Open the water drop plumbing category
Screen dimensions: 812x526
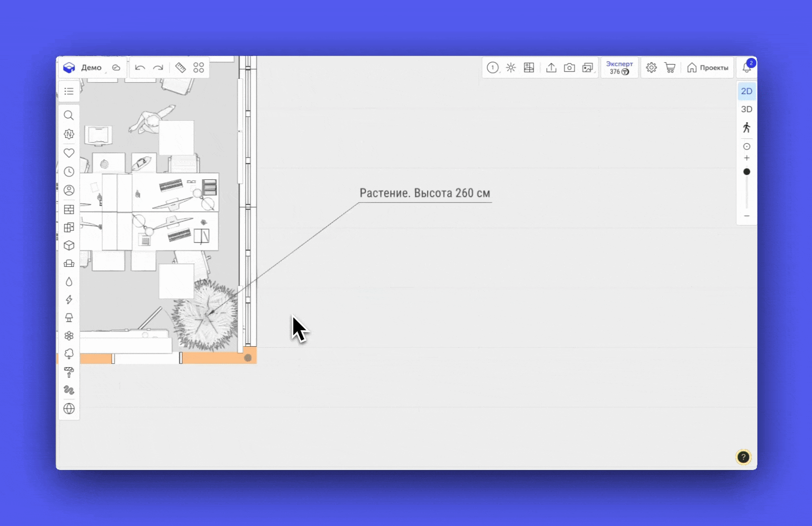[x=69, y=282]
